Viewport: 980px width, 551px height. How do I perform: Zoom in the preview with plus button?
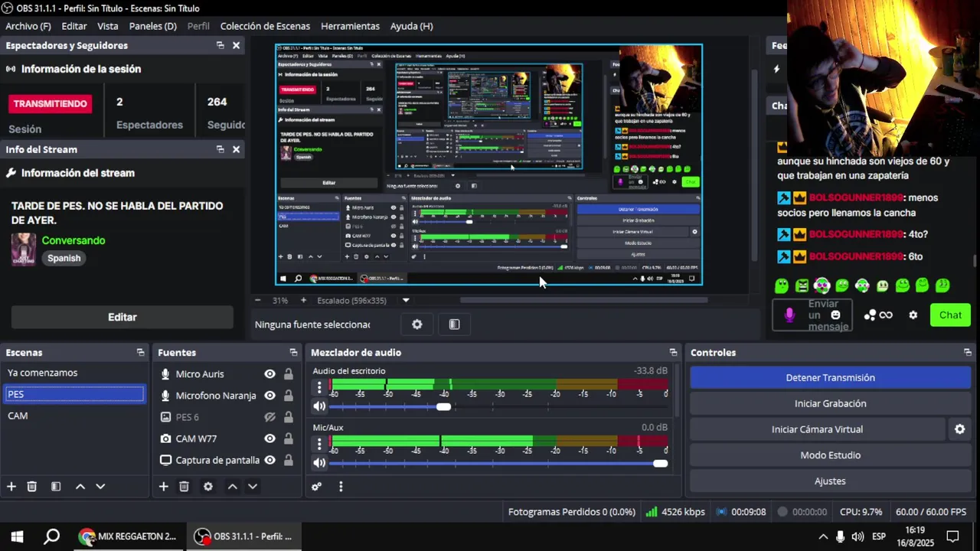(303, 301)
